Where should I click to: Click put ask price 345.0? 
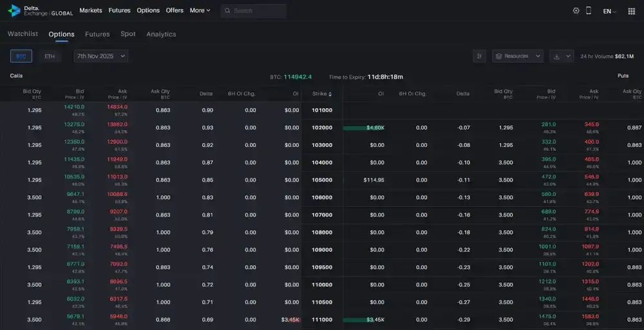[591, 124]
